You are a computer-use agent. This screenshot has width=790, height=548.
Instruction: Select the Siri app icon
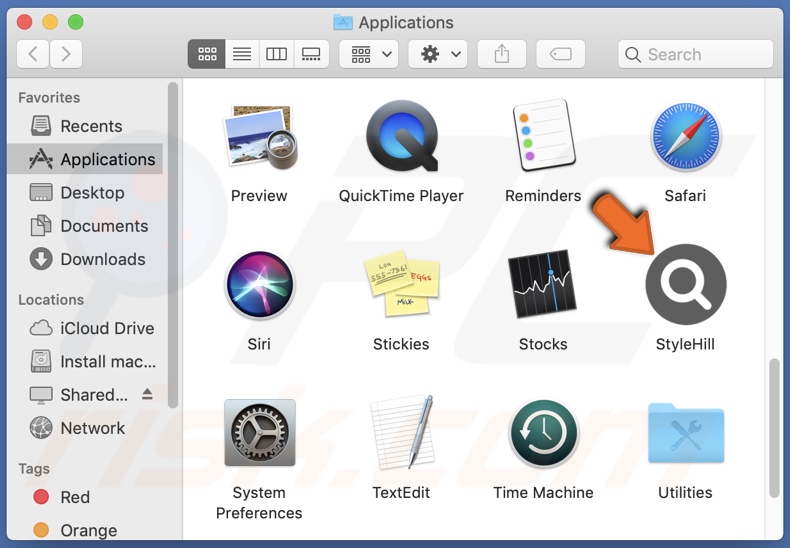(259, 285)
